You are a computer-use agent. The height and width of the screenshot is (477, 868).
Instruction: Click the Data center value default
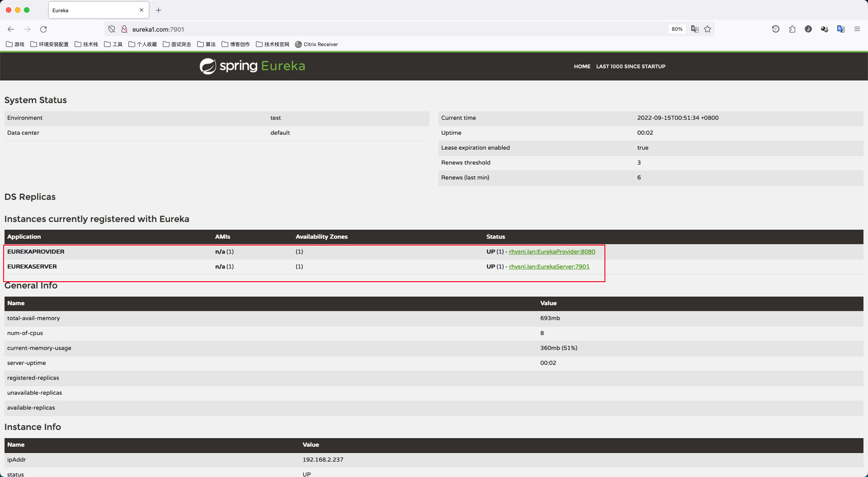(x=280, y=132)
